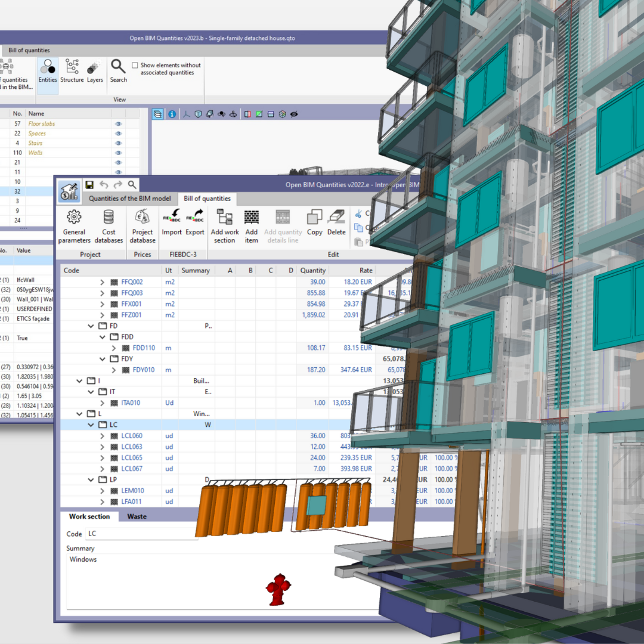Open General parameters settings
Screen dimensions: 644x644
pyautogui.click(x=74, y=226)
